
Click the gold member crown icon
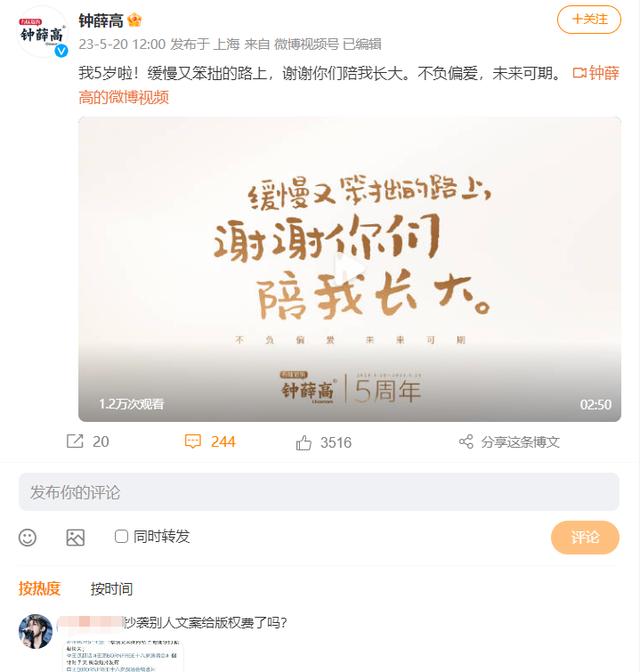(135, 20)
